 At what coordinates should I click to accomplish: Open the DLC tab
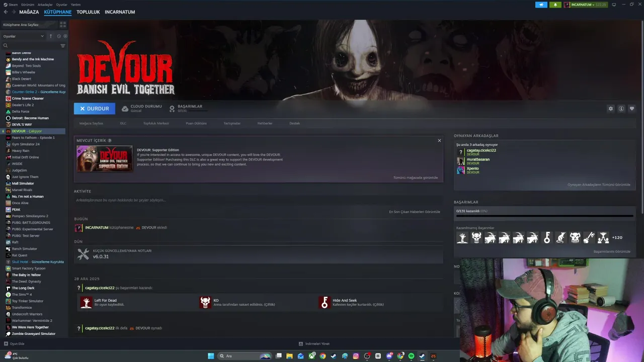pyautogui.click(x=123, y=123)
